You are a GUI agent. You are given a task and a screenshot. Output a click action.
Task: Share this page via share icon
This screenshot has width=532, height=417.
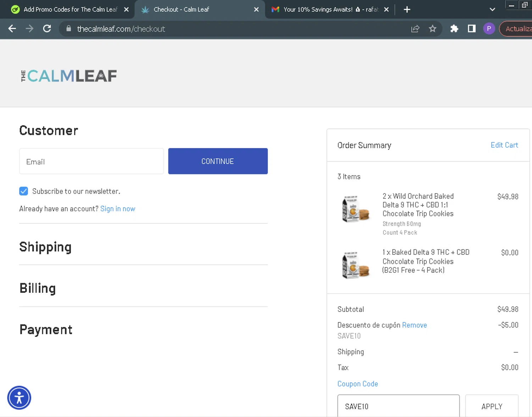coord(415,29)
